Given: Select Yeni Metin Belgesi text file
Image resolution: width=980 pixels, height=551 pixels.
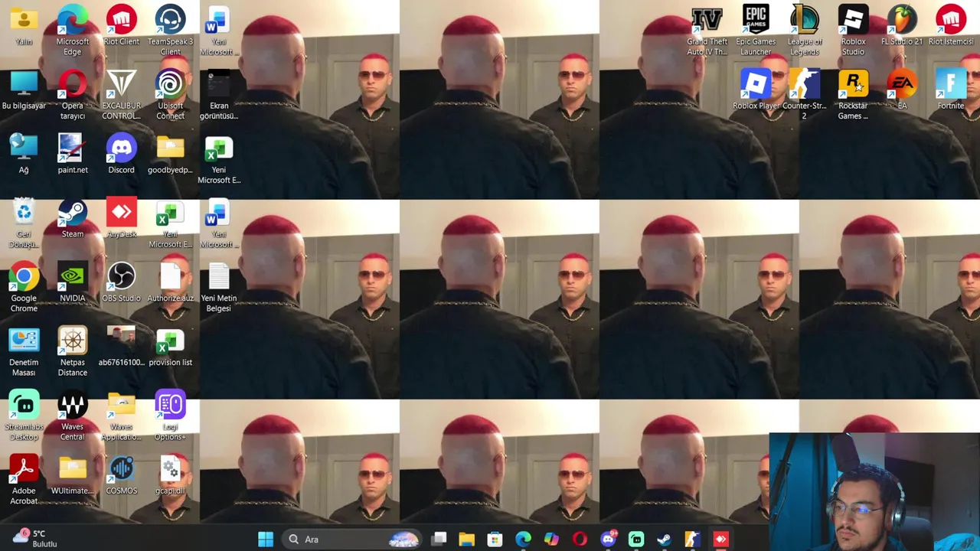Looking at the screenshot, I should coord(219,287).
